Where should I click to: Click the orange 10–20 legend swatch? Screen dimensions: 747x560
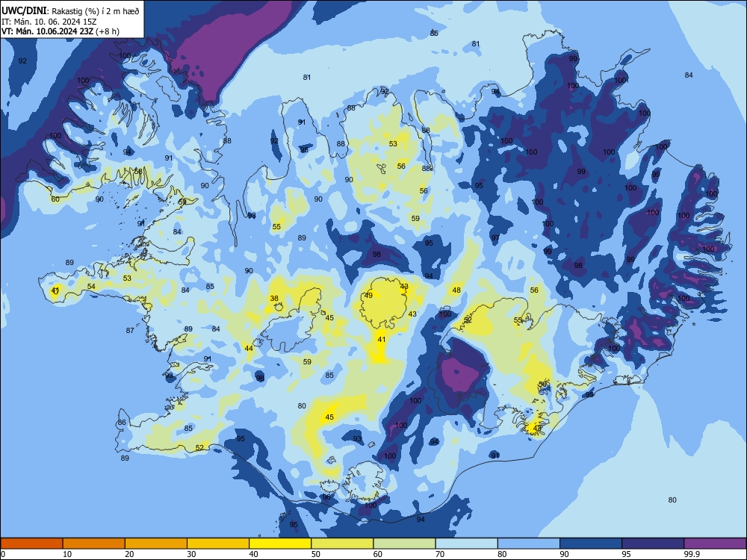point(94,544)
